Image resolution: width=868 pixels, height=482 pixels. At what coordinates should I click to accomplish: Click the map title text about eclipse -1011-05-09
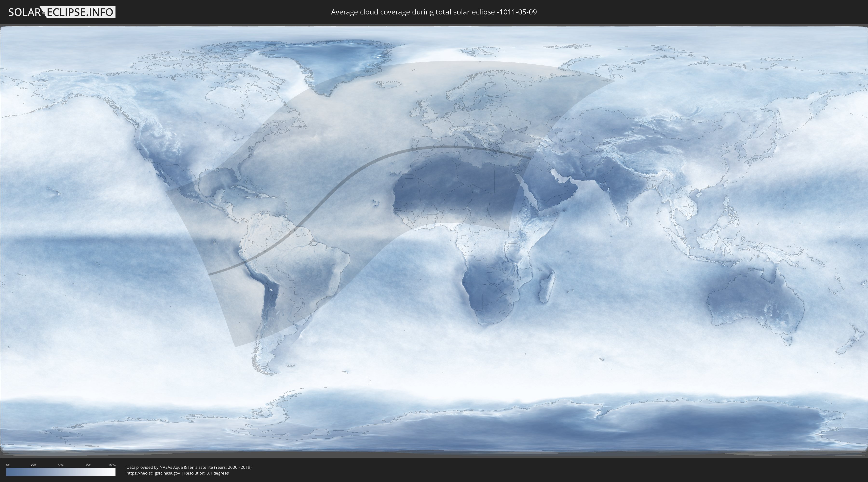434,12
